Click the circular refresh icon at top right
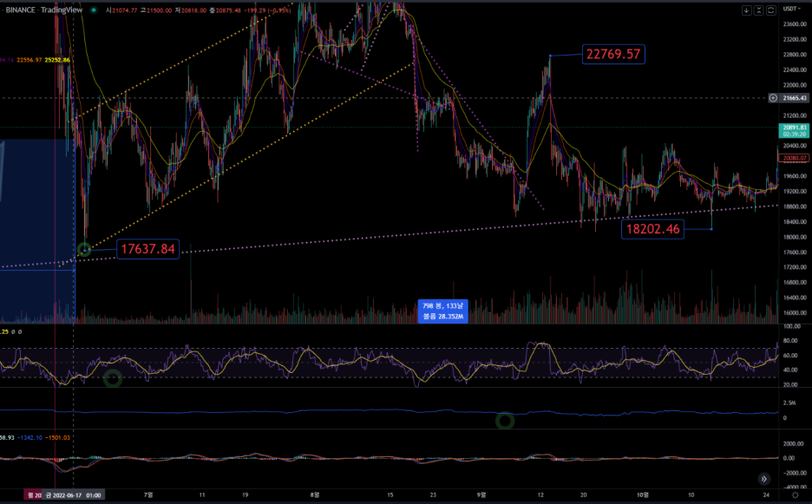This screenshot has width=812, height=504. point(771,10)
